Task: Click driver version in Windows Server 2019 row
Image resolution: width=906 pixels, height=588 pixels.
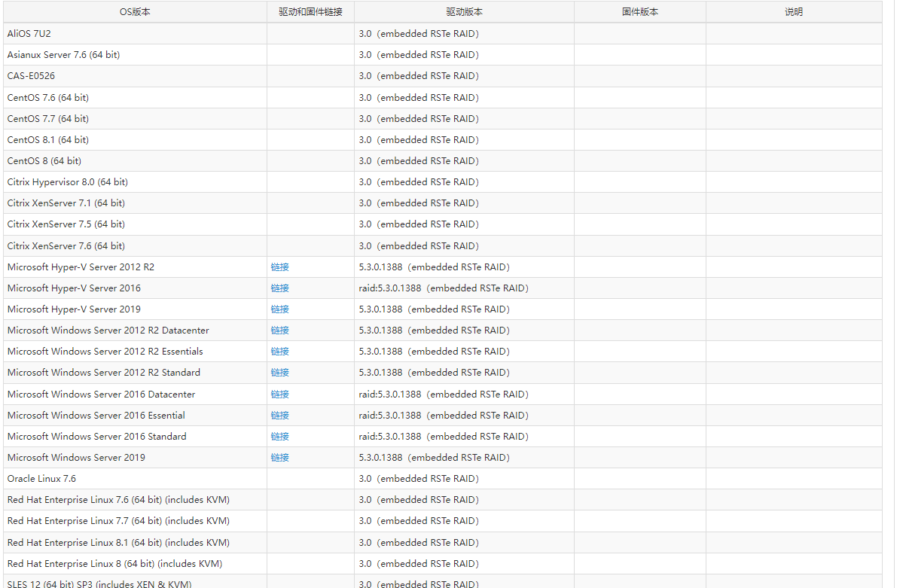Action: (434, 458)
